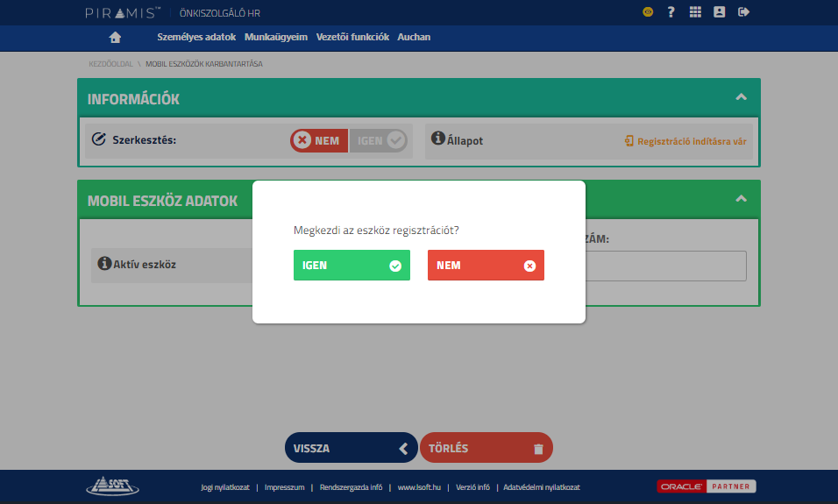
Task: Click the Piramis logo
Action: (x=123, y=12)
